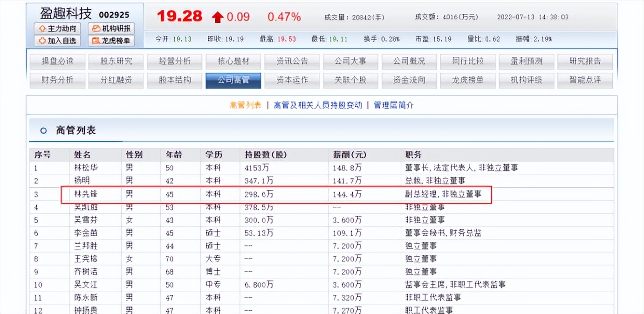Open 机构评级
The height and width of the screenshot is (314, 644).
(x=526, y=80)
